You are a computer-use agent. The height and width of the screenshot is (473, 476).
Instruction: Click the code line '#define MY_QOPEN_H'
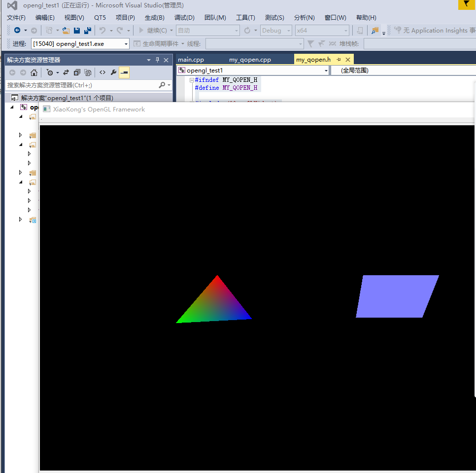coord(226,88)
